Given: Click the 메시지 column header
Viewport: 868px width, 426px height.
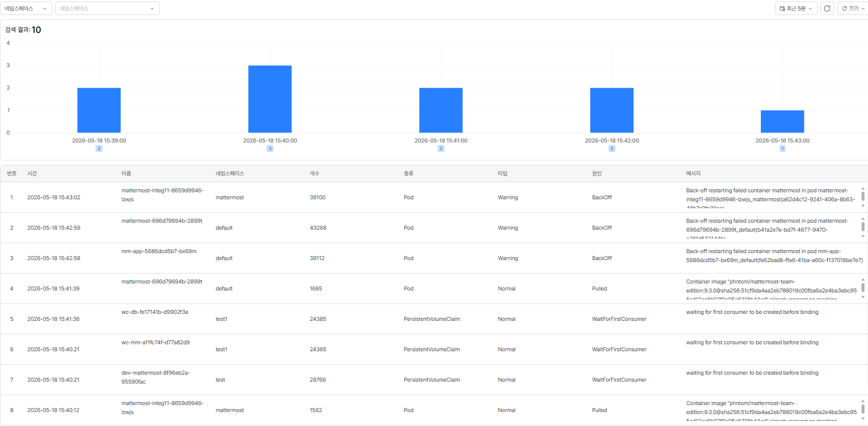Looking at the screenshot, I should point(693,173).
